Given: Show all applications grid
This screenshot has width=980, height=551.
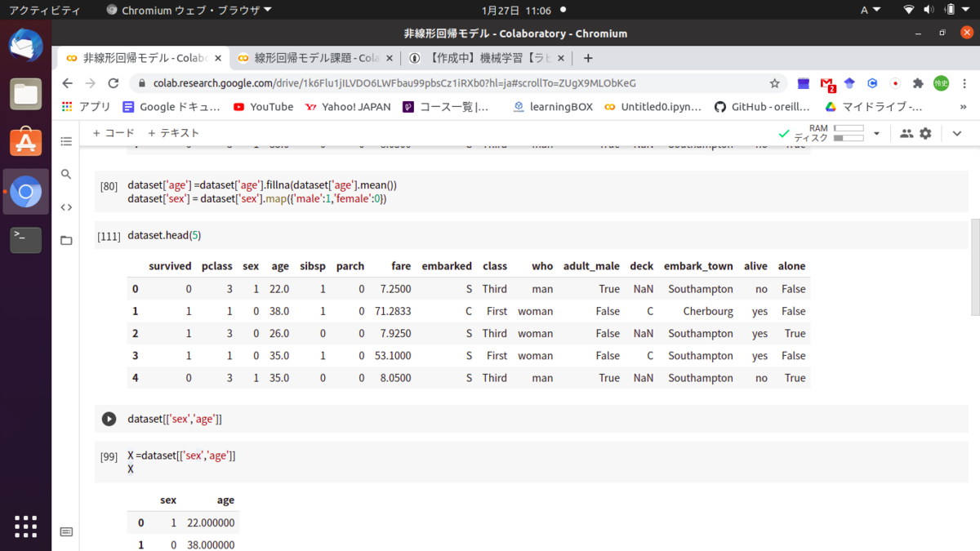Looking at the screenshot, I should pos(25,527).
